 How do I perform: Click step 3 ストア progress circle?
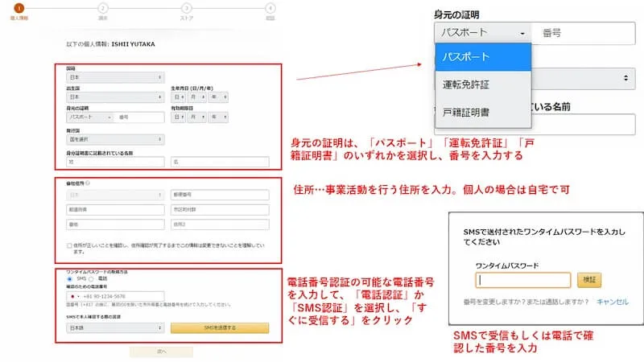(186, 7)
